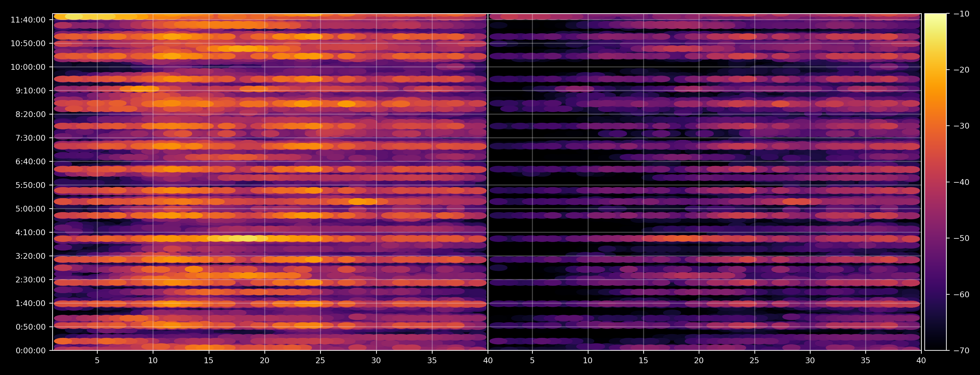
Task: Select x-axis tick 20 under right heatmap
Action: 699,360
